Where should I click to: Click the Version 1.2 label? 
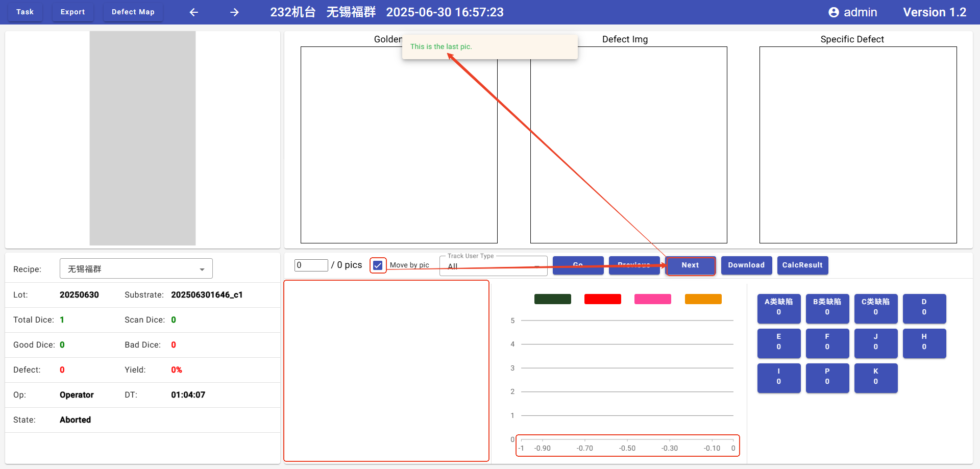coord(935,12)
